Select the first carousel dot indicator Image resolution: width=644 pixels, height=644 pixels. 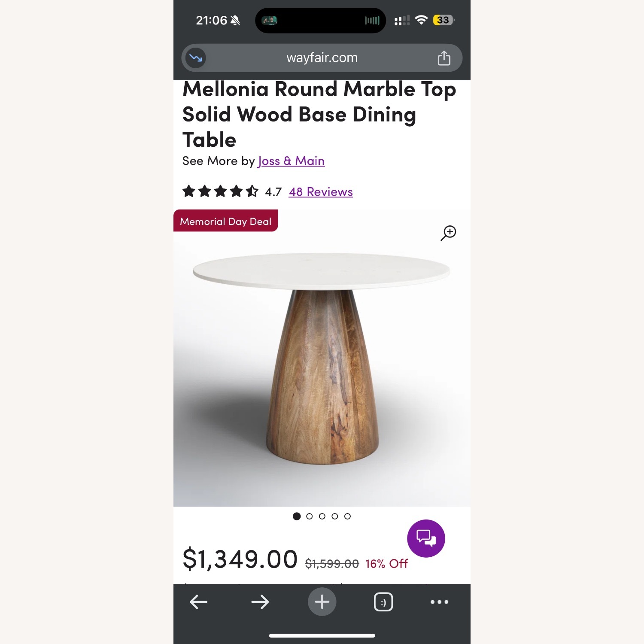(x=297, y=516)
